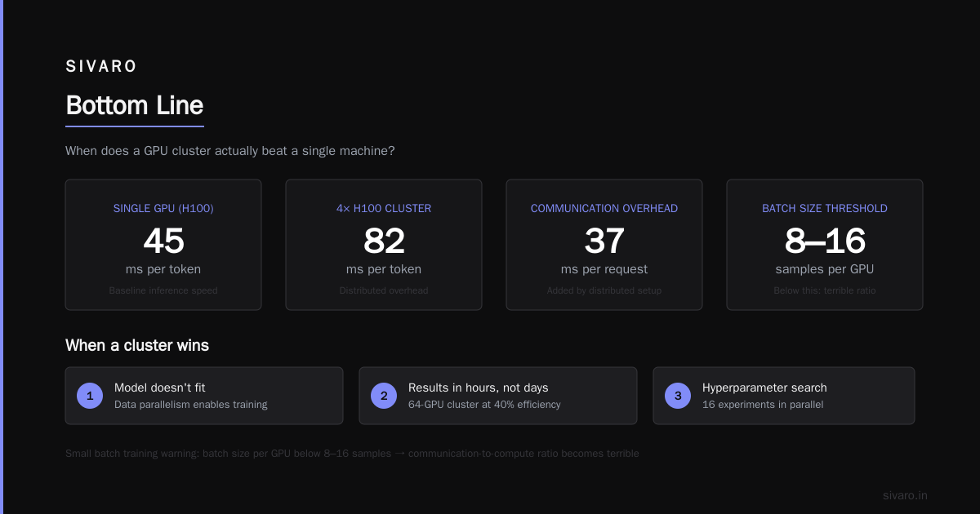This screenshot has height=514, width=980.
Task: Click 64-GPU cluster at 40% efficiency text
Action: tap(484, 405)
